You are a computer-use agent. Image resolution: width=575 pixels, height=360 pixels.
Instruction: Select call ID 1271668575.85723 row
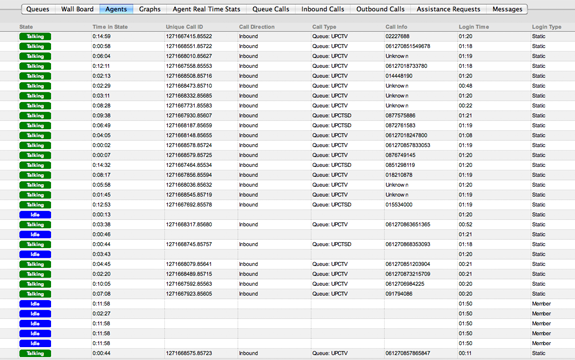(x=288, y=353)
